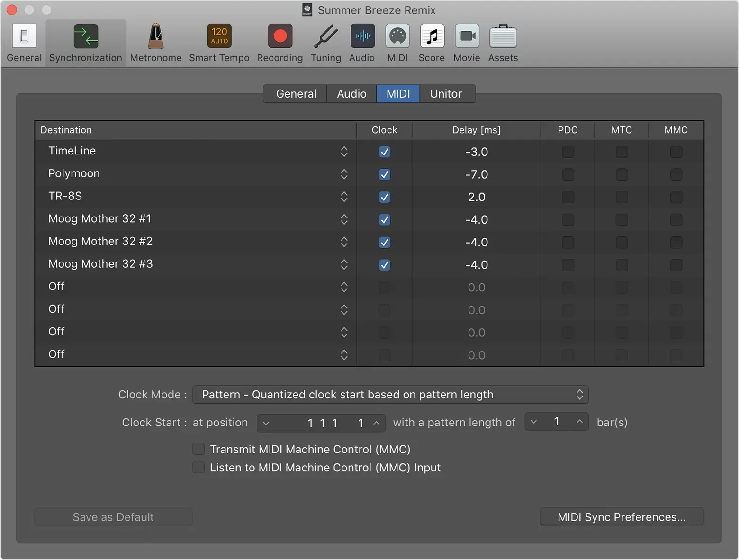Click the MIDI Sync Preferences button

click(x=621, y=517)
